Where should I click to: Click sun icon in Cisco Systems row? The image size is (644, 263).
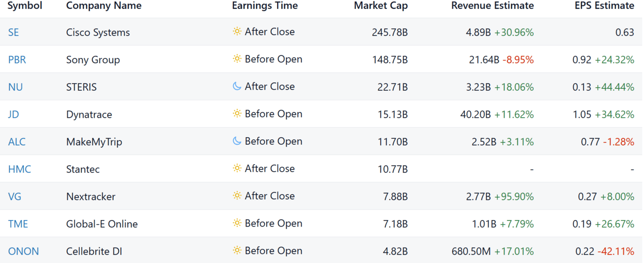(x=237, y=31)
